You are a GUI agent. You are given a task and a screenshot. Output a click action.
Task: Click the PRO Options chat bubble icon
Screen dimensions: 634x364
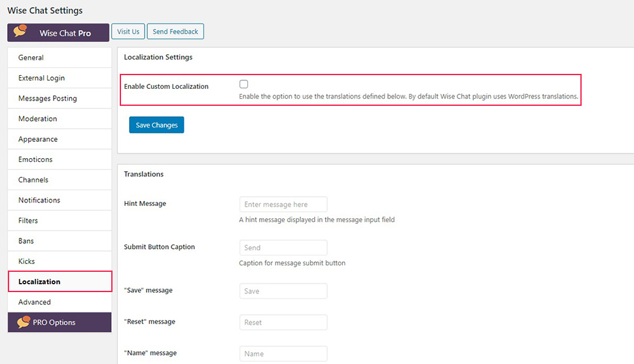pos(24,322)
